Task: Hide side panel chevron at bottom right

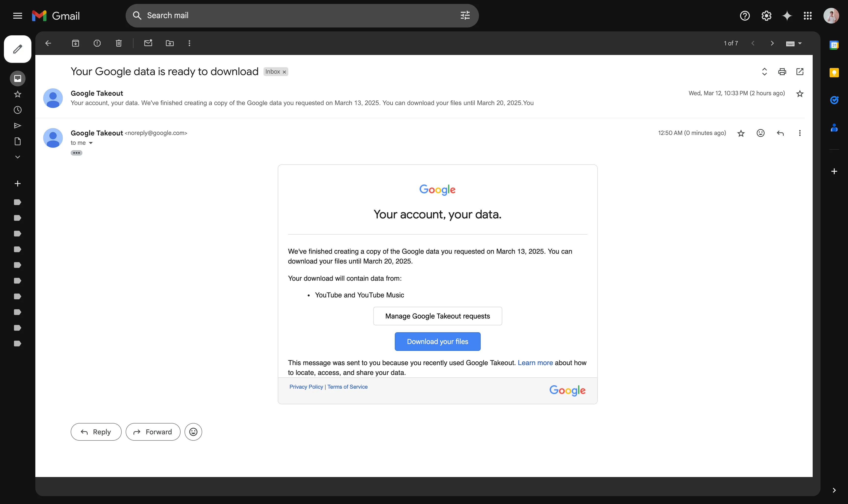Action: (x=834, y=490)
